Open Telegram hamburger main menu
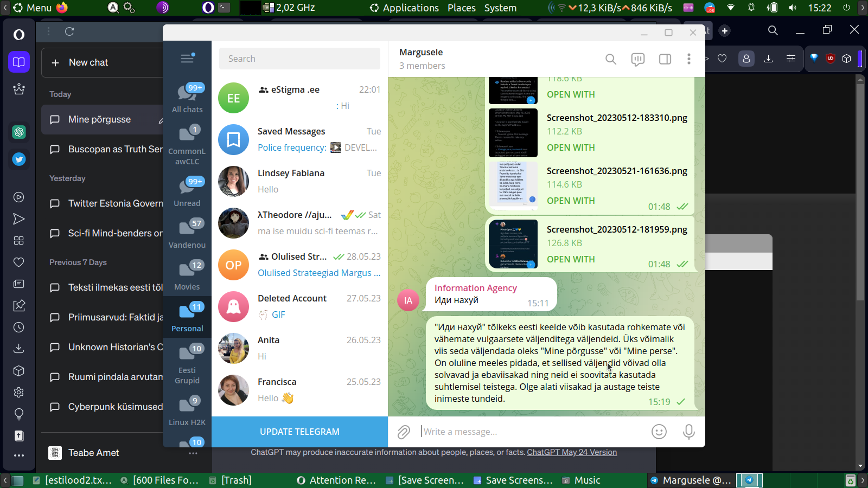 (187, 59)
